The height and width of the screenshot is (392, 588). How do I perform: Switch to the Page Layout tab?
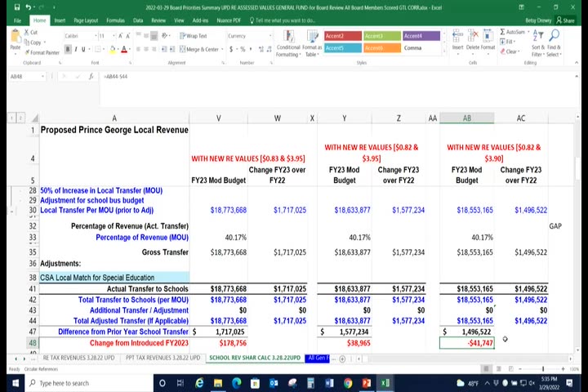tap(86, 20)
